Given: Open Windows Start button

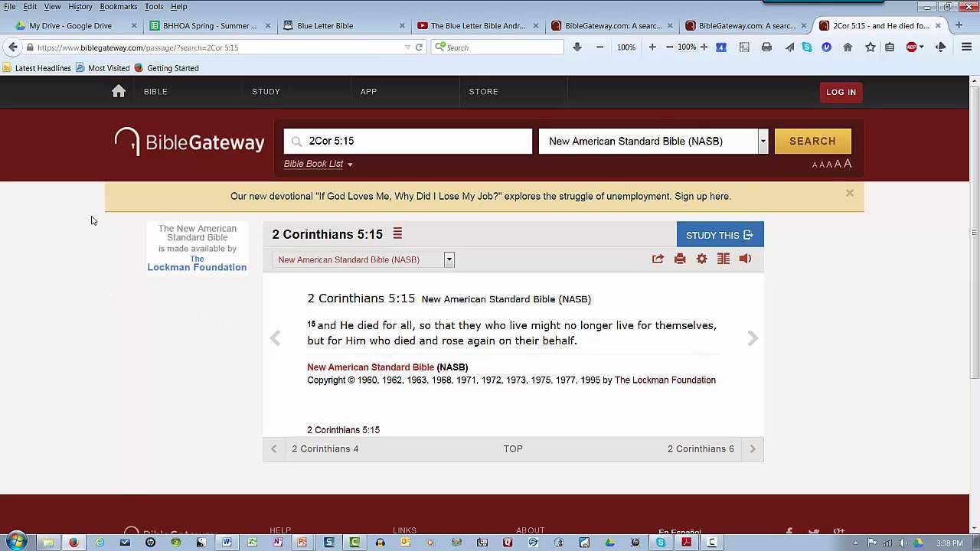Looking at the screenshot, I should (x=15, y=542).
